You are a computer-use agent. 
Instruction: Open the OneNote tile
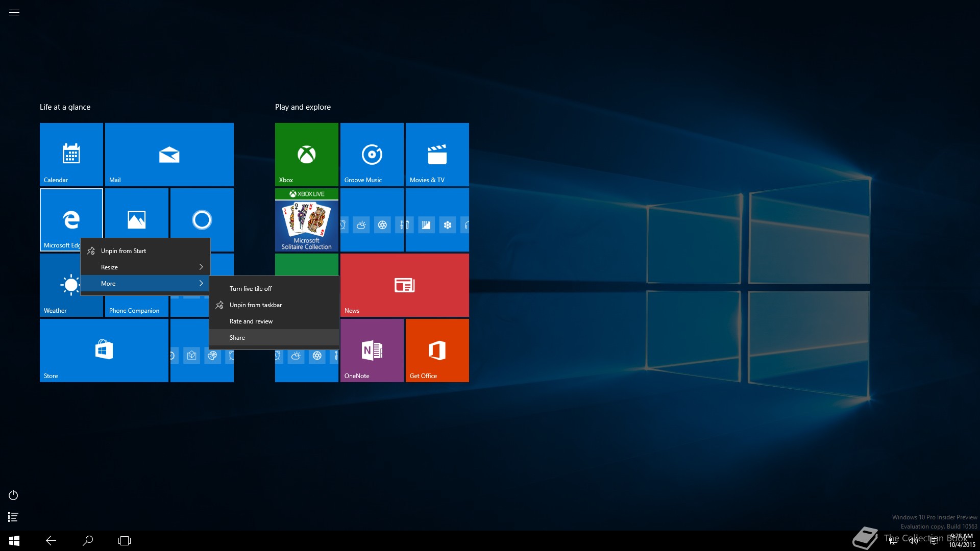click(372, 350)
